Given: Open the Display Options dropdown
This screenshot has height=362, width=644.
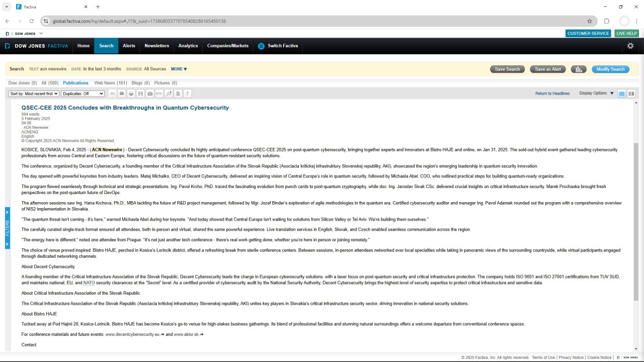Looking at the screenshot, I should pos(596,94).
